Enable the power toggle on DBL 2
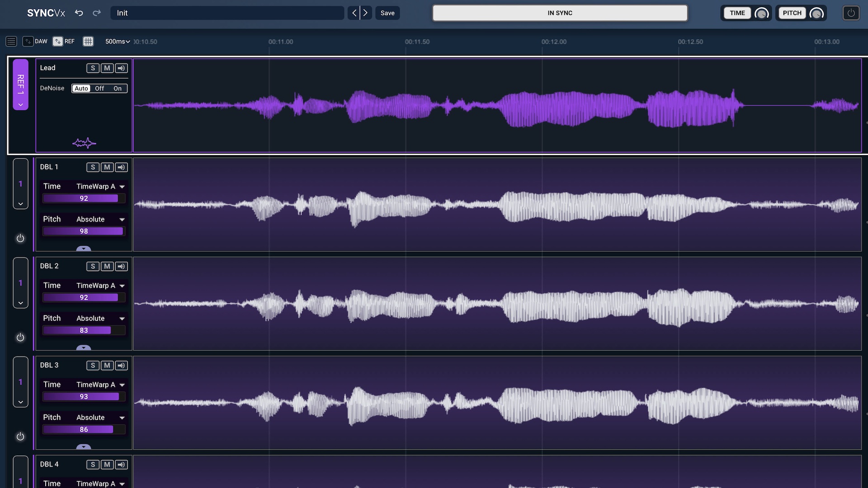 [x=20, y=337]
